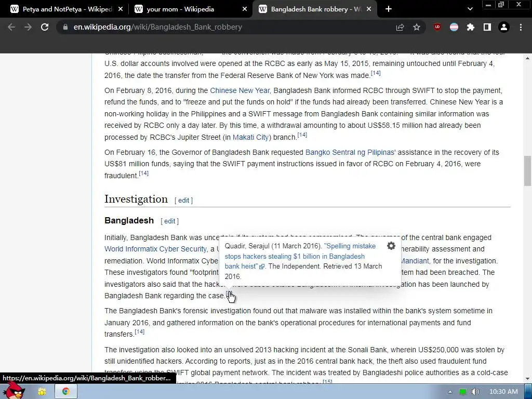Switch to Petya and NotPetya tab
The width and height of the screenshot is (532, 399).
tap(67, 9)
